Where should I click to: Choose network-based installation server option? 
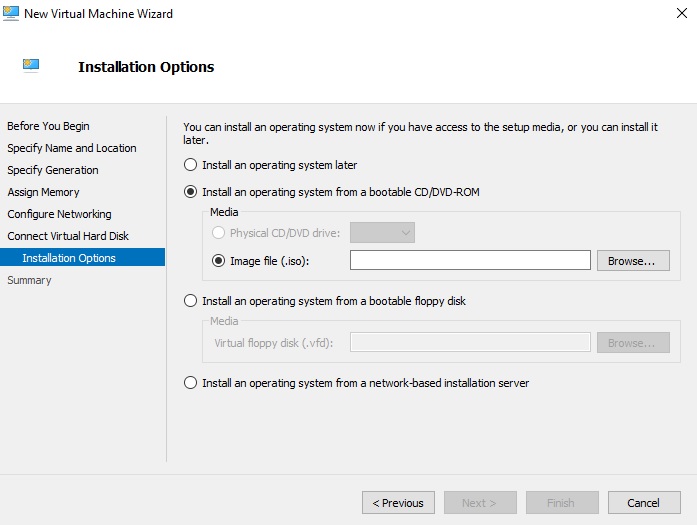pos(190,383)
